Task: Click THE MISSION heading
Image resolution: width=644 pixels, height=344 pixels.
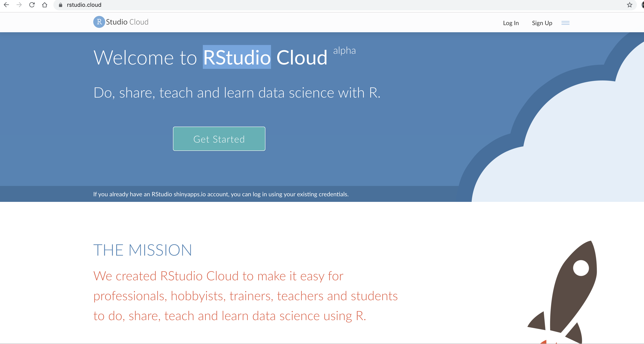Action: (142, 250)
